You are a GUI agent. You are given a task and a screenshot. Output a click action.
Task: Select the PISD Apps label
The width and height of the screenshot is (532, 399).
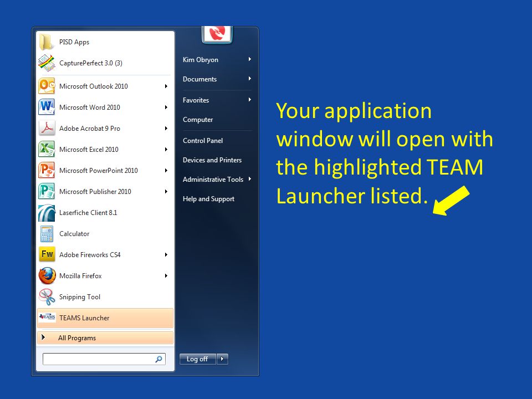(74, 42)
